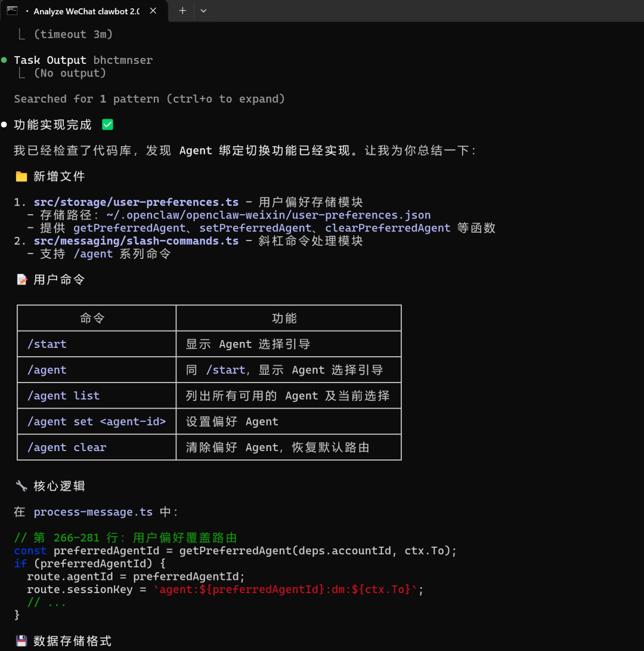
Task: Open the terminal profiles dropdown menu
Action: (203, 11)
